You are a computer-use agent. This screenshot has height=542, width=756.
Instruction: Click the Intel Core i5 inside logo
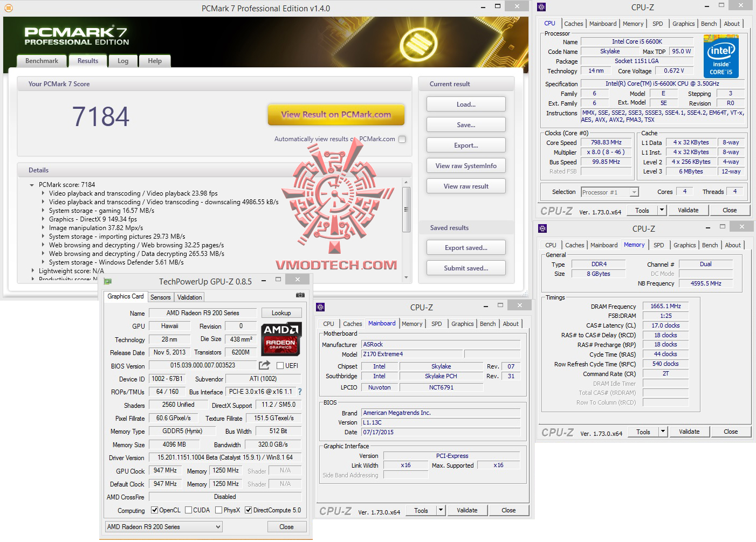tap(721, 57)
